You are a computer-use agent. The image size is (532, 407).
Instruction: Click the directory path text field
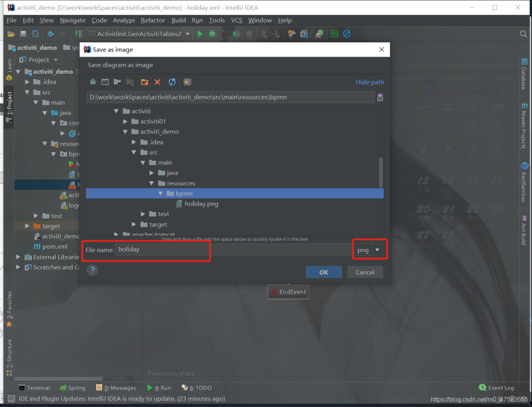coord(231,97)
